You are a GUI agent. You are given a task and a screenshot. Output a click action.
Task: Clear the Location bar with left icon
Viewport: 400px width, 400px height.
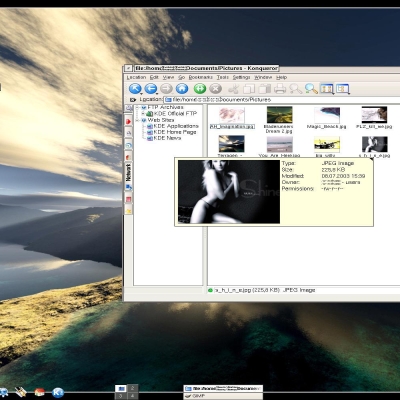(133, 100)
